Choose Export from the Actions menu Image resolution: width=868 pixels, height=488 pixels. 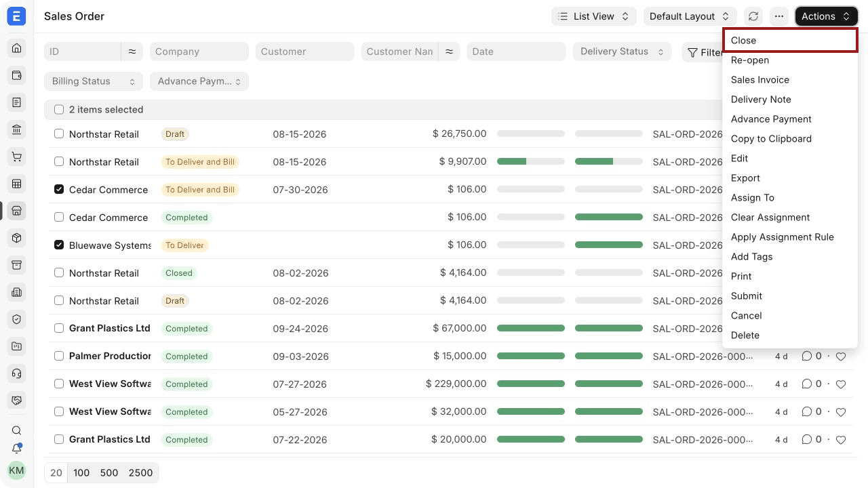(x=790, y=178)
